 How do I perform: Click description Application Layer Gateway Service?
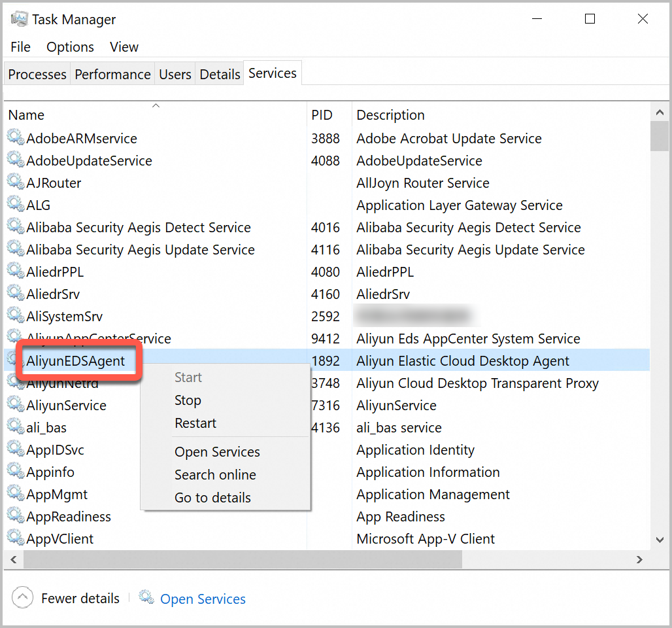click(460, 205)
